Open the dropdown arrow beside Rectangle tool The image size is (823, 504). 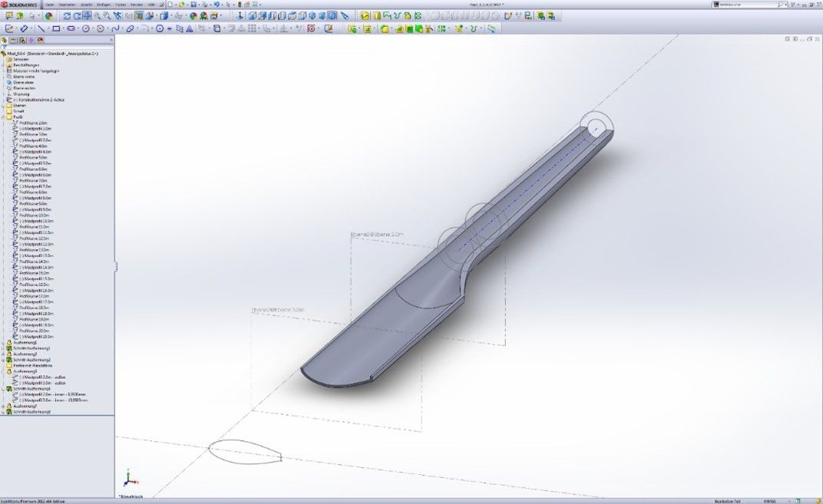coord(63,28)
